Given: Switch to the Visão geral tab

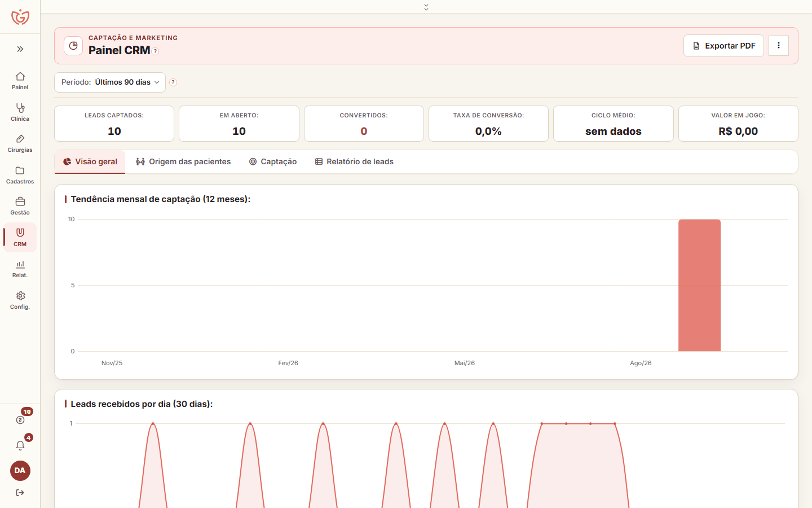Looking at the screenshot, I should click(x=90, y=161).
